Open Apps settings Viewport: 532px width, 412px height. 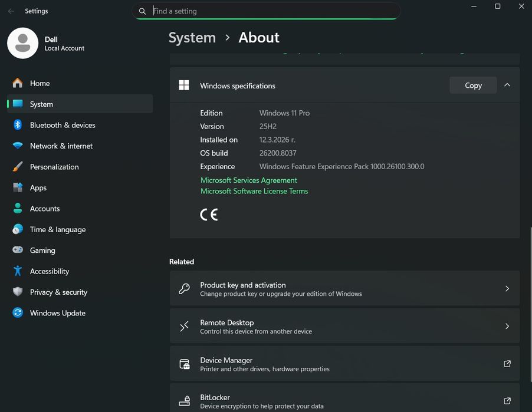click(80, 187)
